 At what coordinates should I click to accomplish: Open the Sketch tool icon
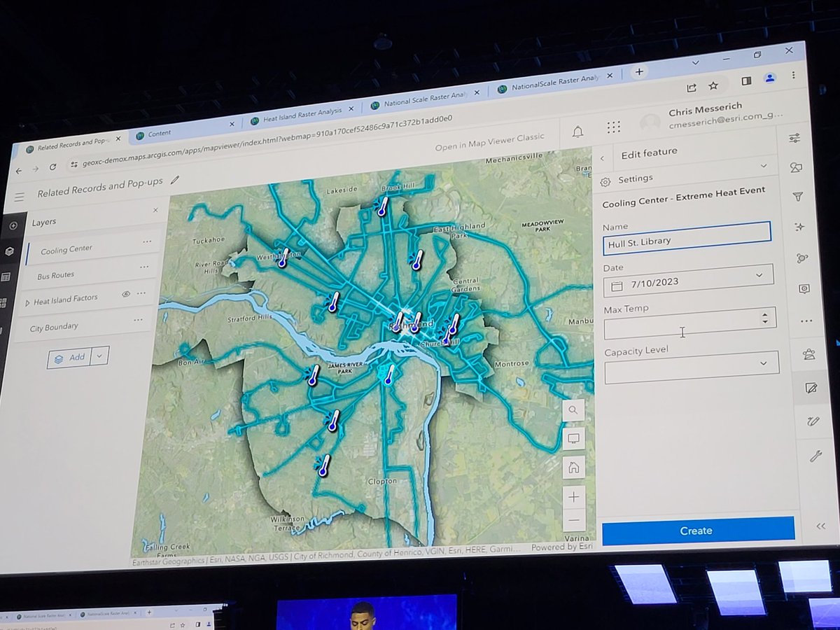tap(812, 420)
